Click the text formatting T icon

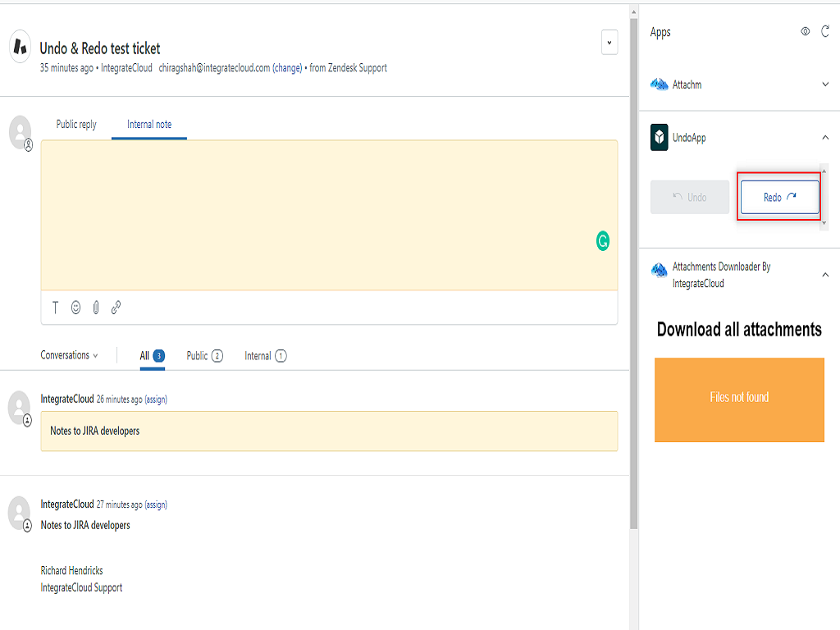coord(56,308)
